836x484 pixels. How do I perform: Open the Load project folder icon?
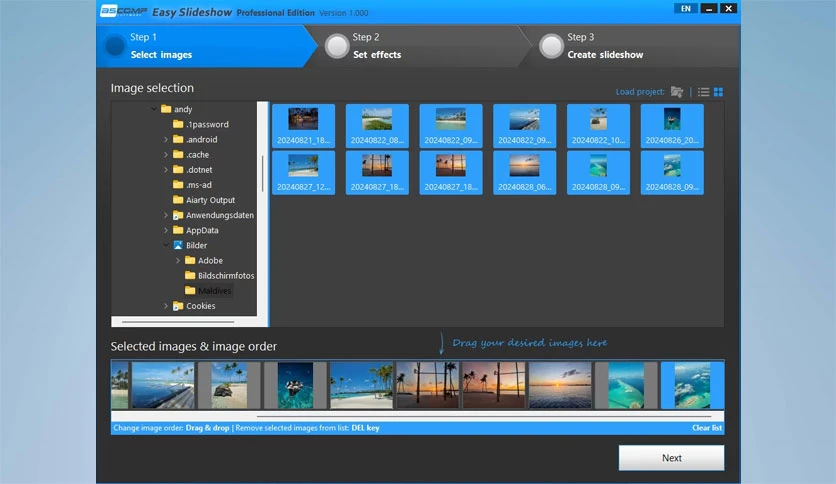(x=677, y=92)
